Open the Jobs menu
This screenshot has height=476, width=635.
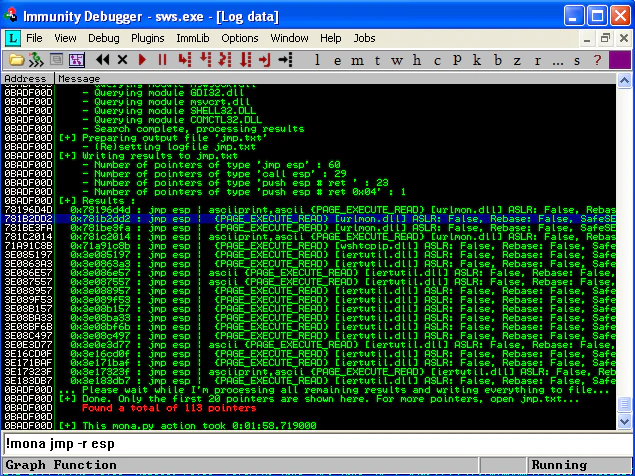(364, 38)
